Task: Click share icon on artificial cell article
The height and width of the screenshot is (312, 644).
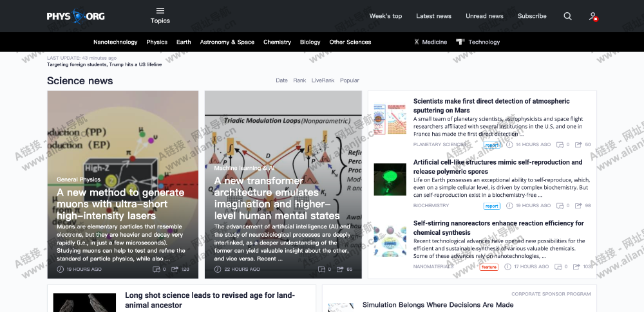Action: [x=579, y=206]
